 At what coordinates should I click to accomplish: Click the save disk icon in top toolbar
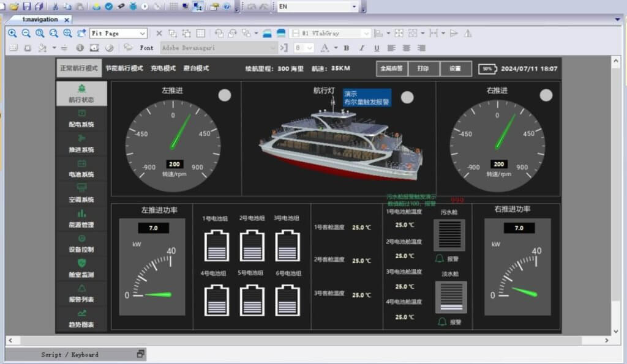(26, 6)
